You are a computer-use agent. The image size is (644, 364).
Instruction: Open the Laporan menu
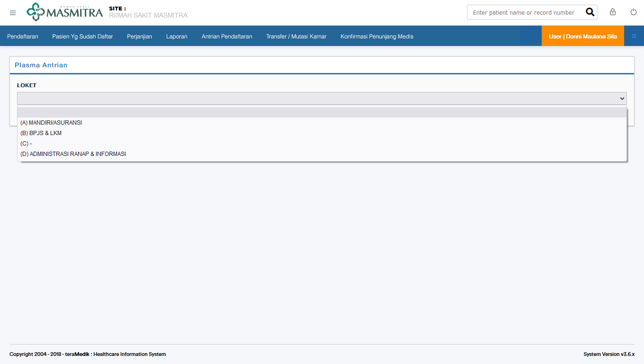click(x=177, y=36)
